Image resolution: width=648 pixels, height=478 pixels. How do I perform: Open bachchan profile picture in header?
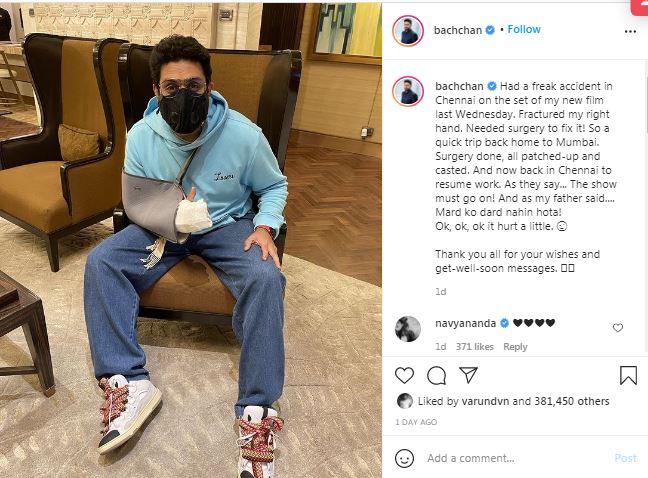tap(408, 31)
